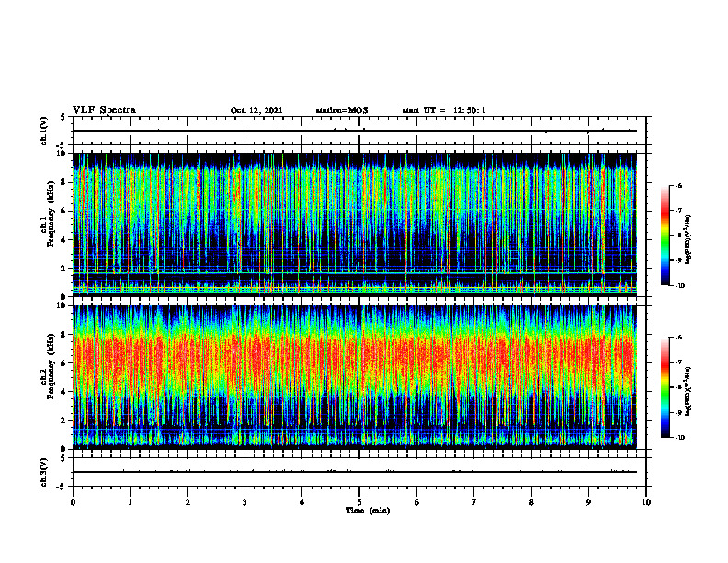
Task: Click the "-6" label on ch.2 colorbar
Action: (x=677, y=338)
